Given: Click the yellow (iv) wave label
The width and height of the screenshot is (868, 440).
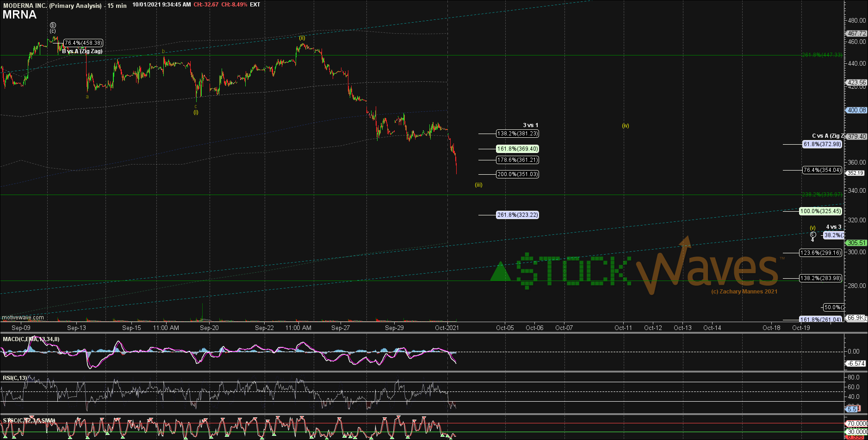Looking at the screenshot, I should [625, 126].
